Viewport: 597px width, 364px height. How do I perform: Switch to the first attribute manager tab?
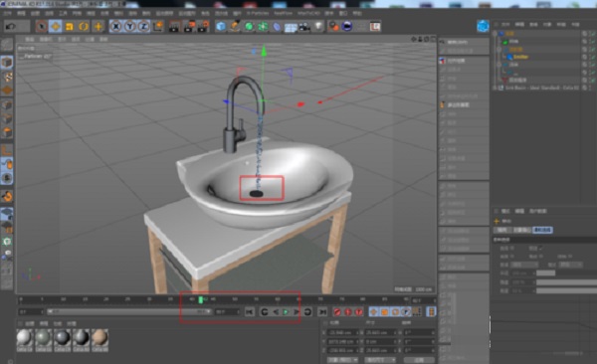pos(502,230)
